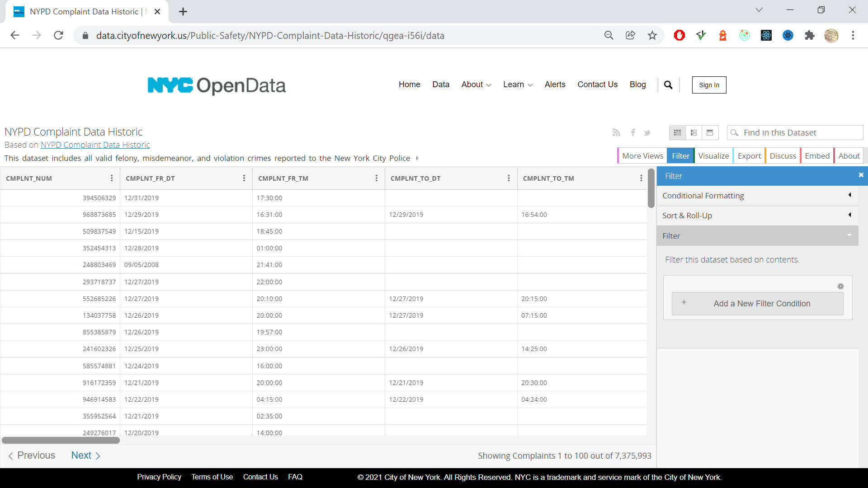The width and height of the screenshot is (868, 488).
Task: Click the share page icon in address bar
Action: (631, 35)
